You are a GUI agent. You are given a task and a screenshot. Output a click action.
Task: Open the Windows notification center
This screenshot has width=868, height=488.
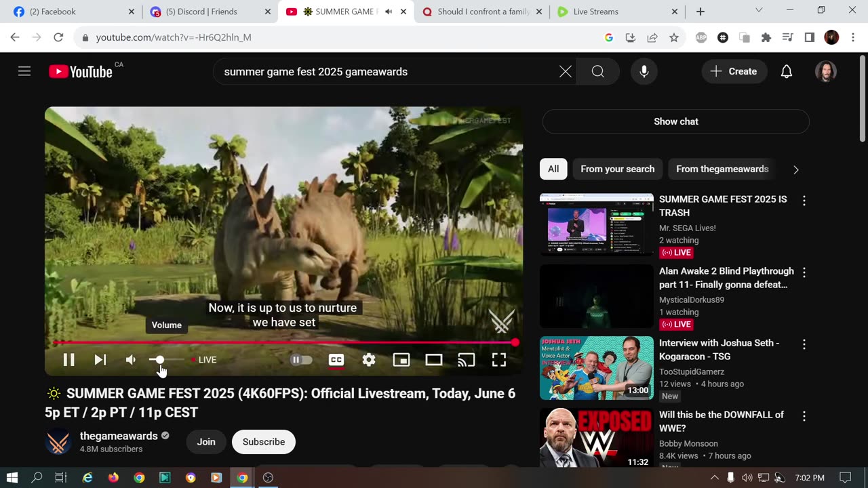click(x=845, y=477)
